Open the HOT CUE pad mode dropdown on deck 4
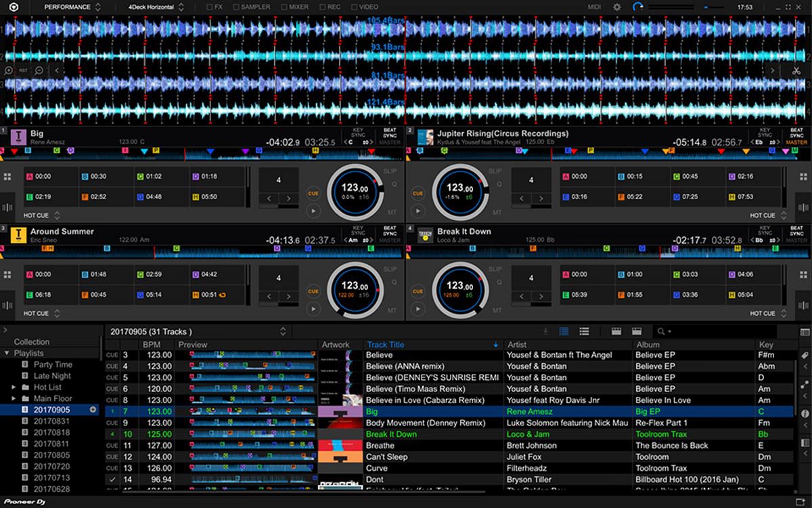Screen dimensions: 812x508 767,314
